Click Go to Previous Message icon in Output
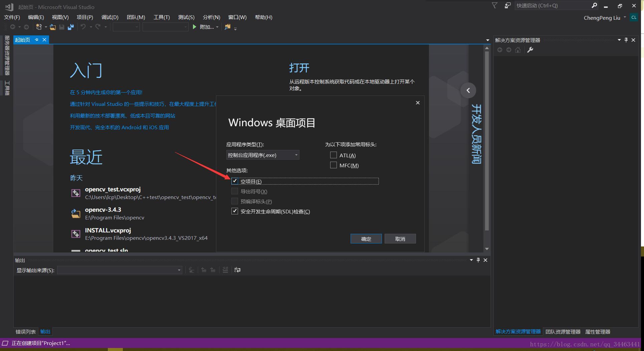This screenshot has width=644, height=351. [x=204, y=270]
